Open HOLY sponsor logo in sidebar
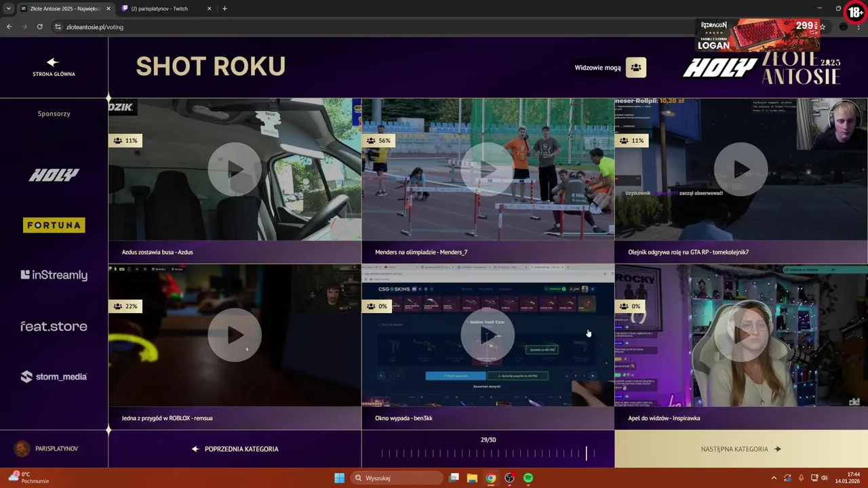This screenshot has width=868, height=488. [x=54, y=175]
